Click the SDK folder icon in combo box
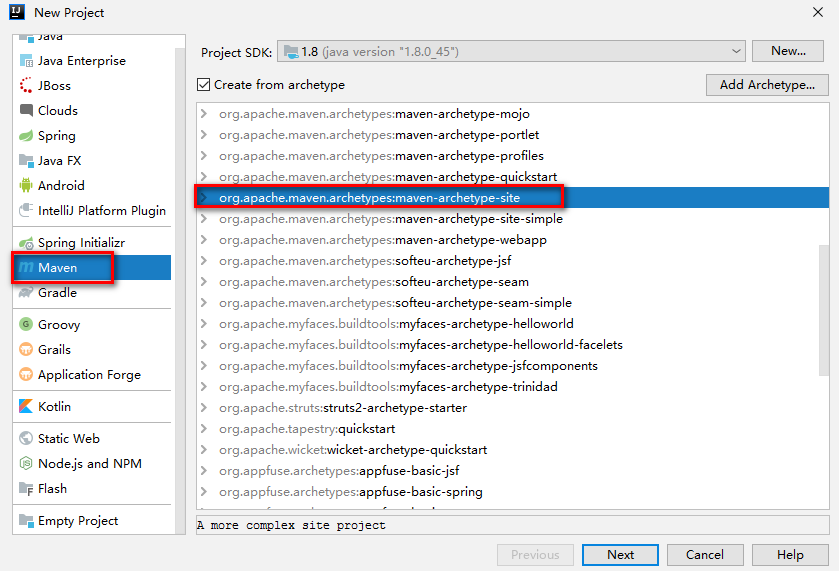The width and height of the screenshot is (839, 571). [x=291, y=51]
